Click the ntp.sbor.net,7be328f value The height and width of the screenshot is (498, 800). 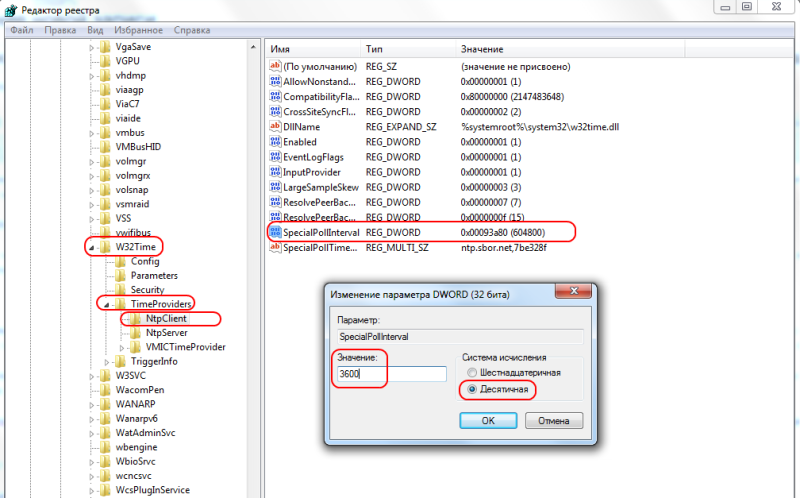coord(504,247)
